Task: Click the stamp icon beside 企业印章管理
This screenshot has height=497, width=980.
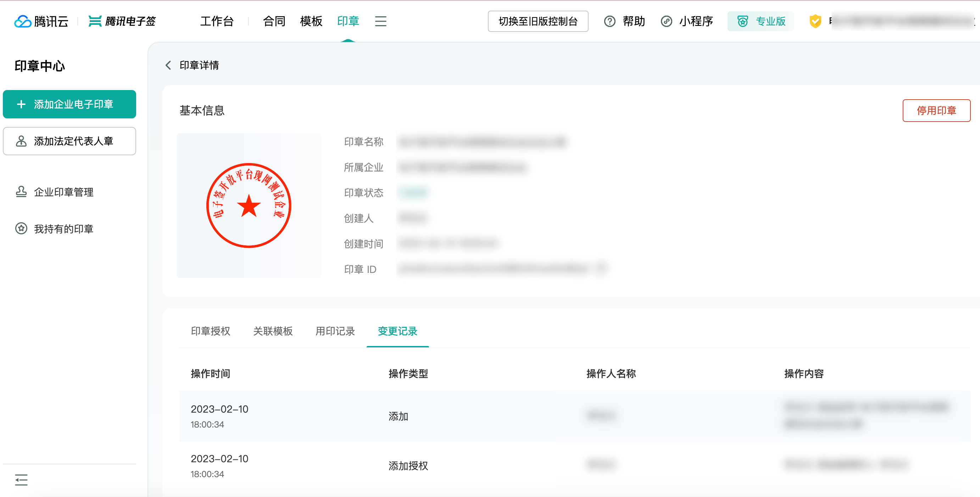Action: pyautogui.click(x=21, y=192)
